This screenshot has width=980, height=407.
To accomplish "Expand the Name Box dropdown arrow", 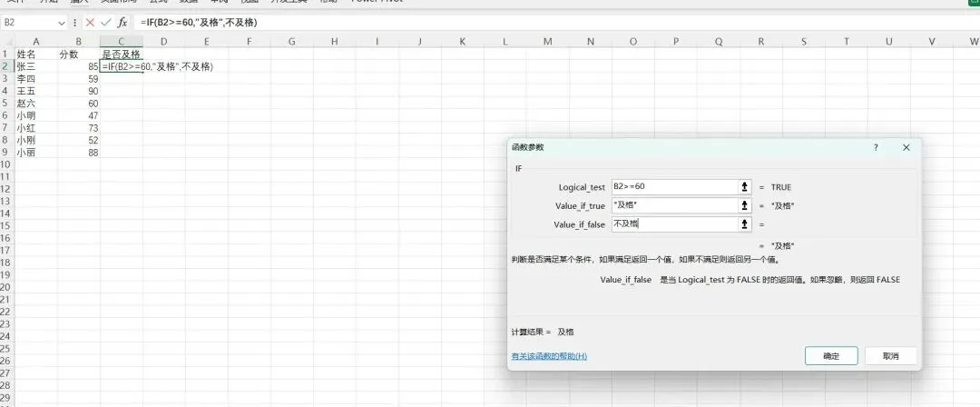I will [62, 23].
